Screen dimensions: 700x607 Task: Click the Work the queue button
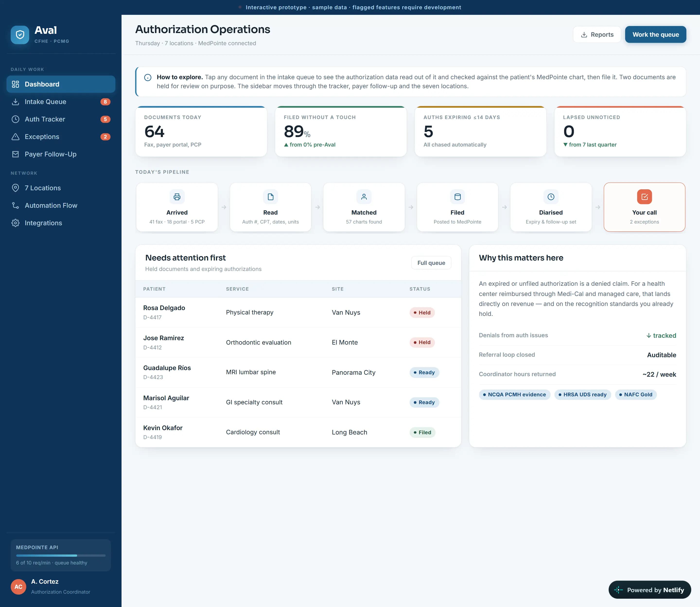656,35
